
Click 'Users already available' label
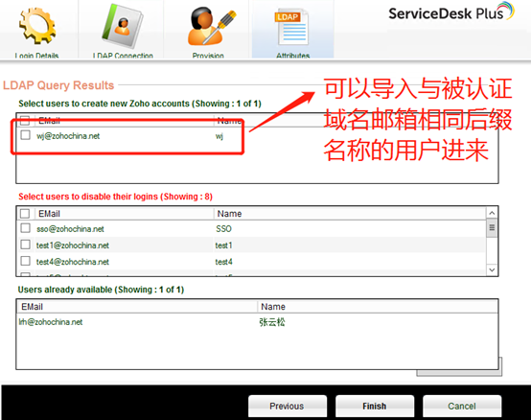point(101,290)
